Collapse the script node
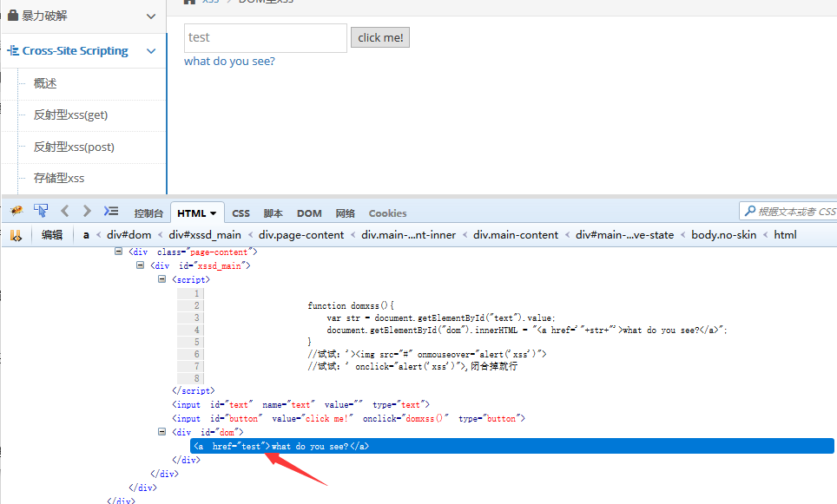This screenshot has width=837, height=504. pyautogui.click(x=161, y=279)
